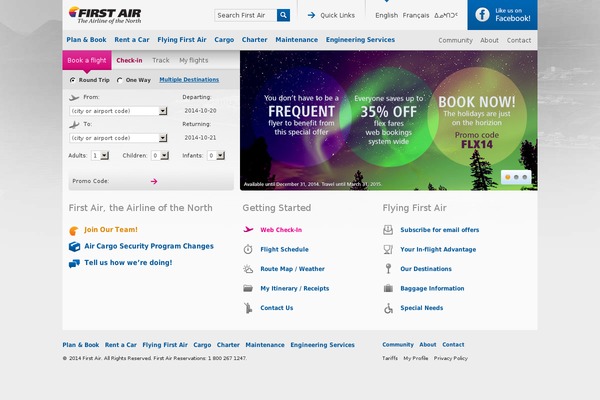
Task: Switch to the Check-in tab
Action: [129, 60]
